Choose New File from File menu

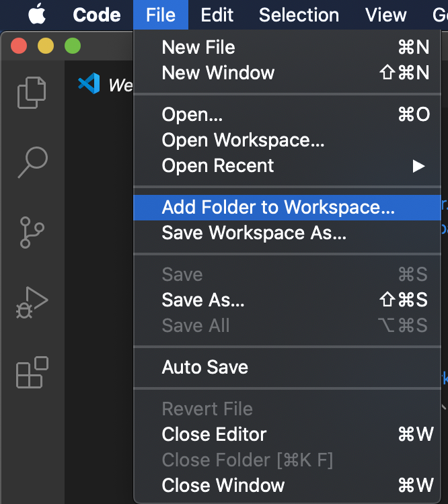pos(287,47)
